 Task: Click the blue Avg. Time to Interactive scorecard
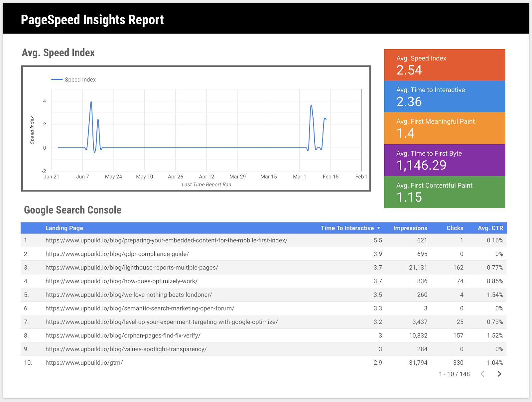[x=445, y=96]
